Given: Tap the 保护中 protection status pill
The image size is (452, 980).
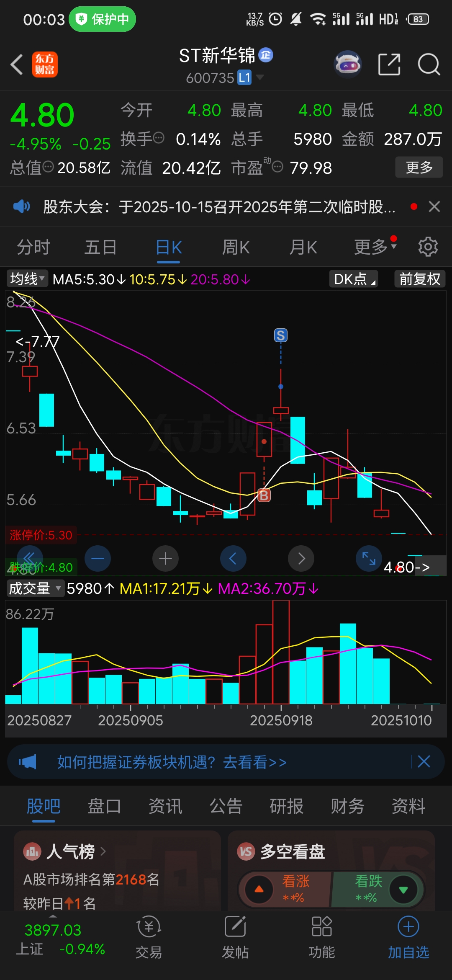Looking at the screenshot, I should point(102,19).
